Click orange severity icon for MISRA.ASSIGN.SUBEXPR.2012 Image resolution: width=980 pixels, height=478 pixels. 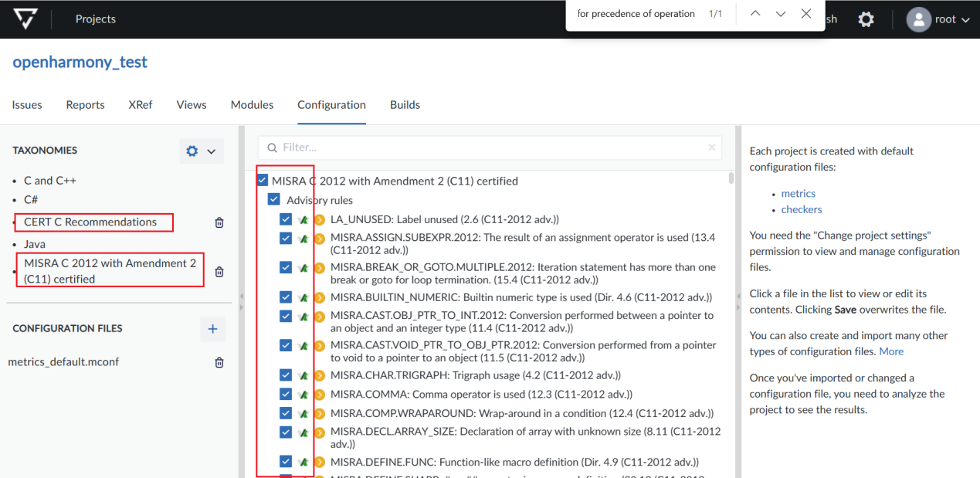pyautogui.click(x=319, y=239)
